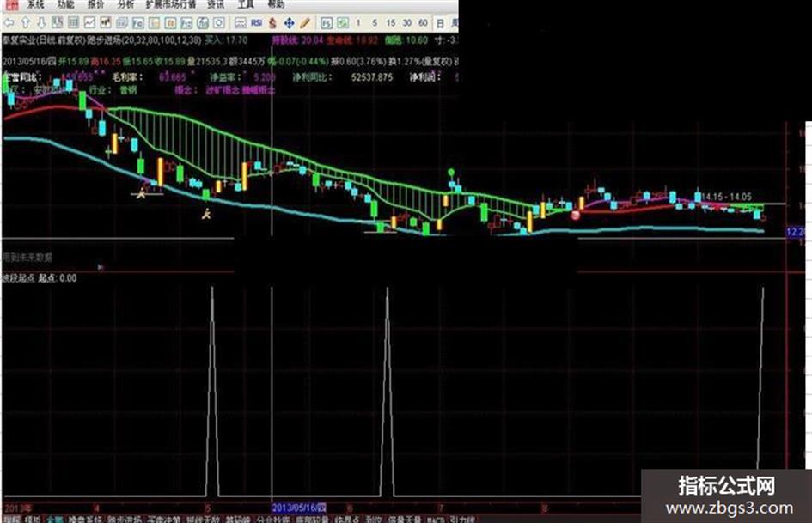
Task: Select the 分仓抄底 indicator tab
Action: pos(273,519)
